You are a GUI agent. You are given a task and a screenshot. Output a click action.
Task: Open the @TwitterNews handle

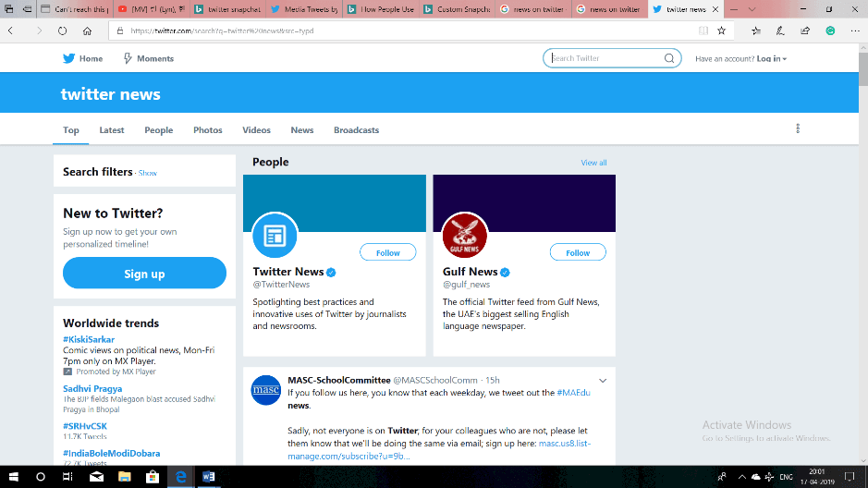(x=281, y=285)
